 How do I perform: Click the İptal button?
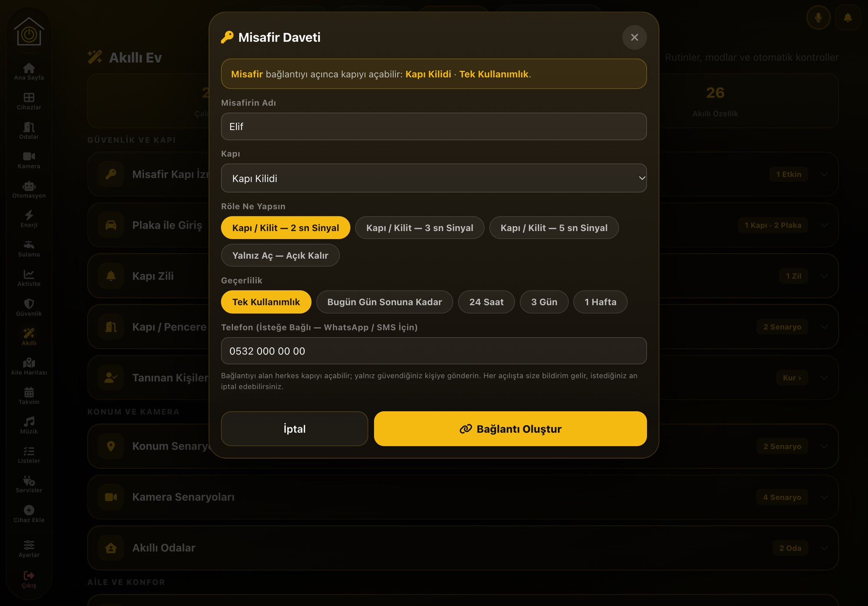point(294,429)
